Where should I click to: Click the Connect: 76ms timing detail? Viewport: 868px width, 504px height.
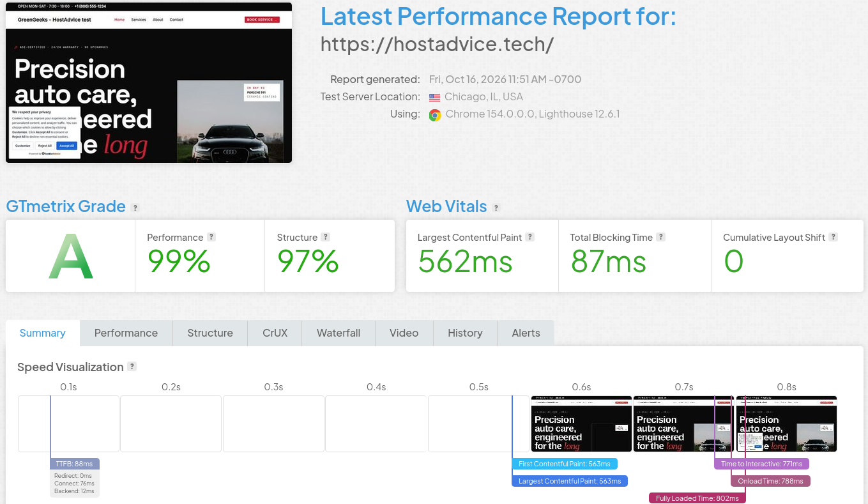(x=74, y=484)
